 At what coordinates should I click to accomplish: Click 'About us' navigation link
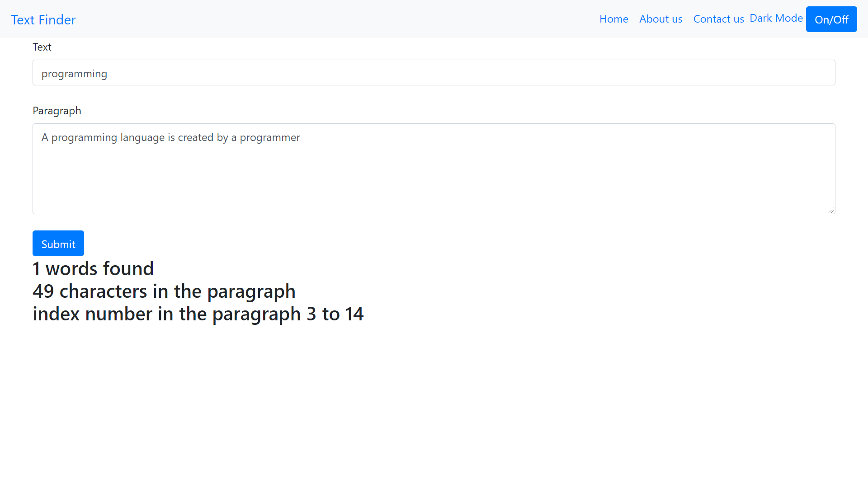tap(660, 19)
